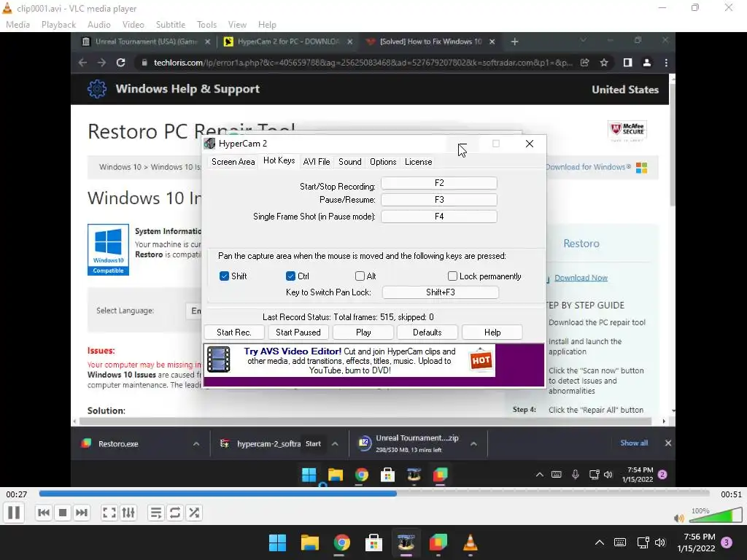Screen dimensions: 747x560
Task: Select the Unreal Tournament browser tab
Action: pyautogui.click(x=145, y=42)
